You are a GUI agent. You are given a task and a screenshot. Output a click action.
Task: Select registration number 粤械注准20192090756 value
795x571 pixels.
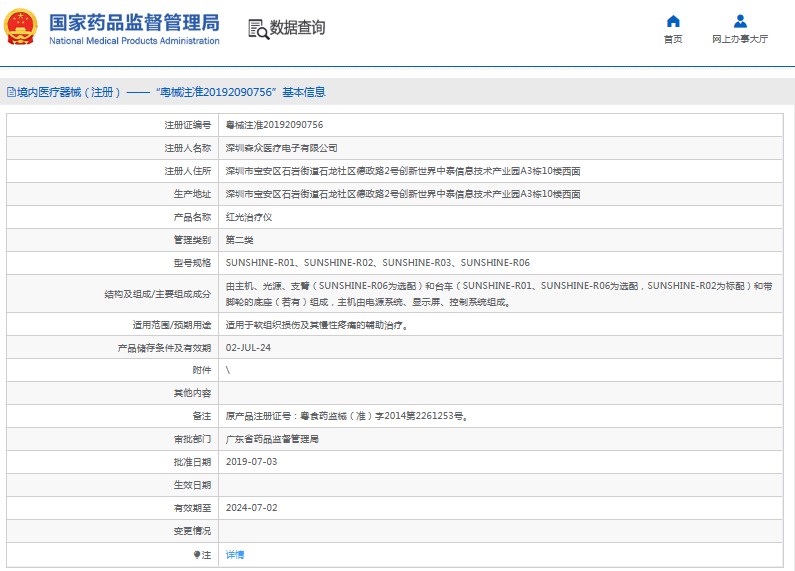pos(274,125)
